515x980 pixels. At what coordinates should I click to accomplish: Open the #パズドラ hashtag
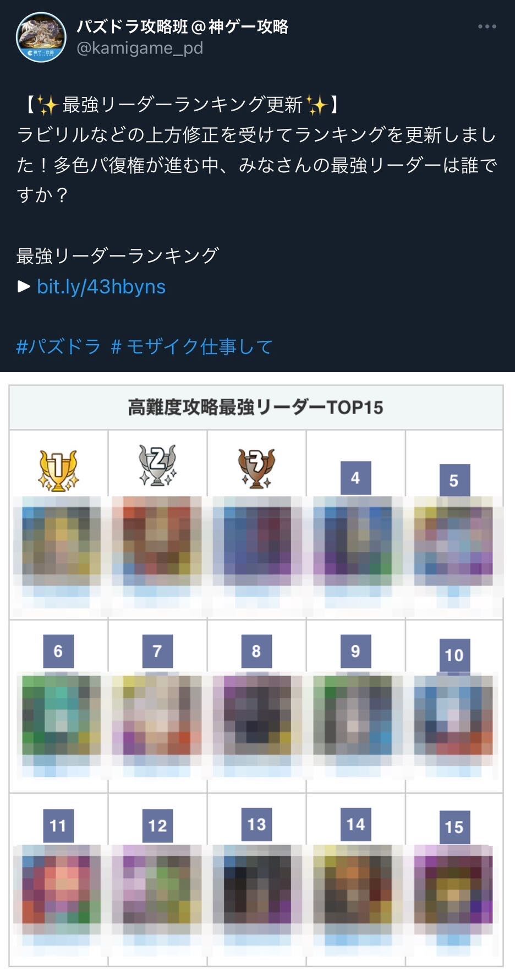click(58, 346)
